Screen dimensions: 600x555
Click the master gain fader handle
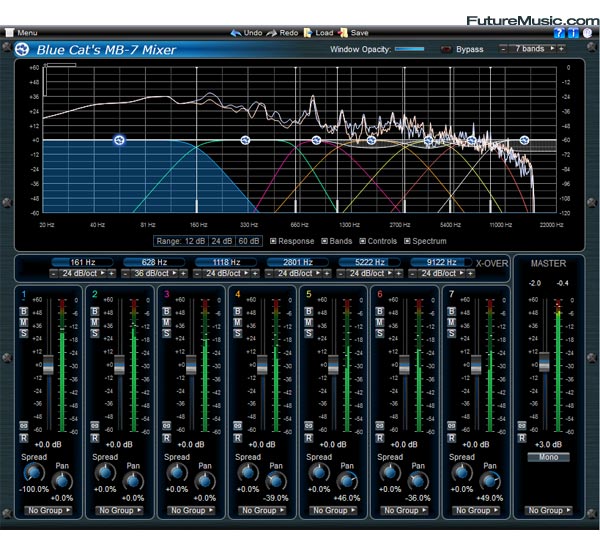click(544, 362)
